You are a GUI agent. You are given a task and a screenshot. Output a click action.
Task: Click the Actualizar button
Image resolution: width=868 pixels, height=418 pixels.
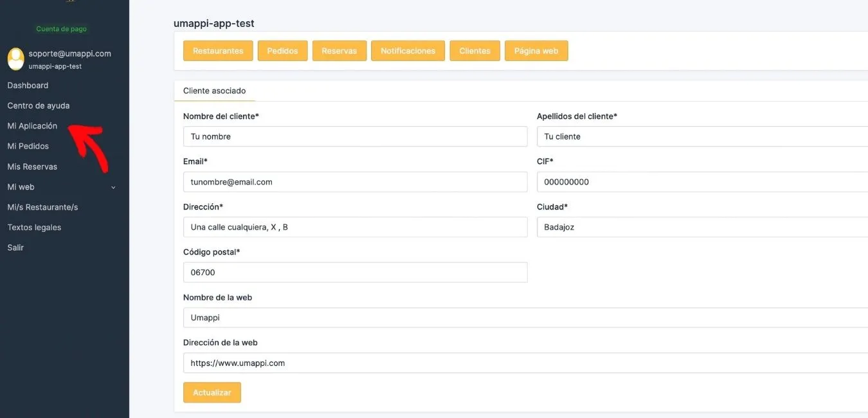[212, 392]
